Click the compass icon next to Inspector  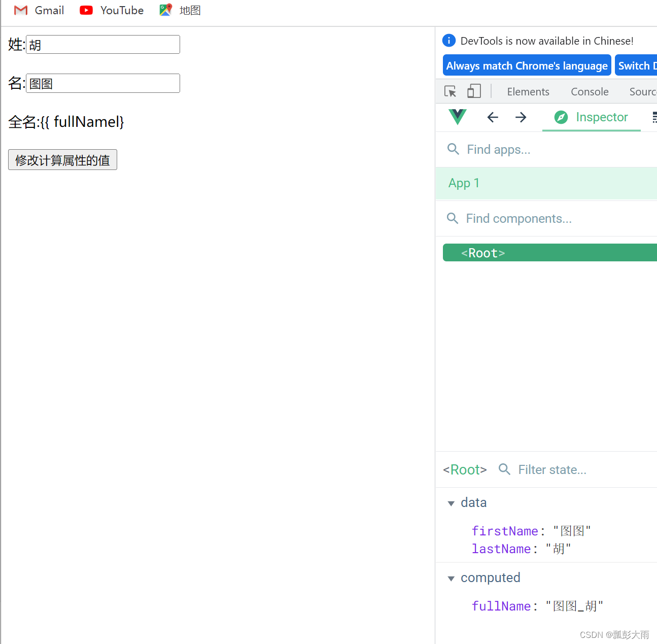tap(561, 117)
